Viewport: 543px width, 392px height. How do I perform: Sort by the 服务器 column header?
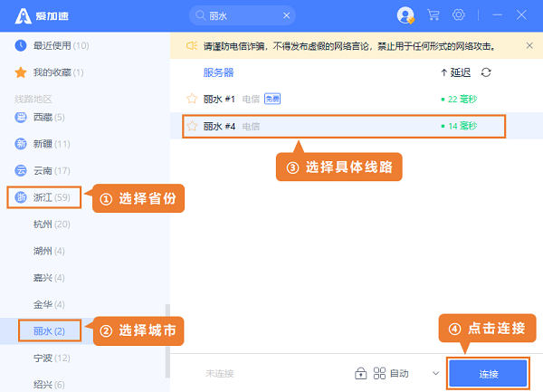218,72
